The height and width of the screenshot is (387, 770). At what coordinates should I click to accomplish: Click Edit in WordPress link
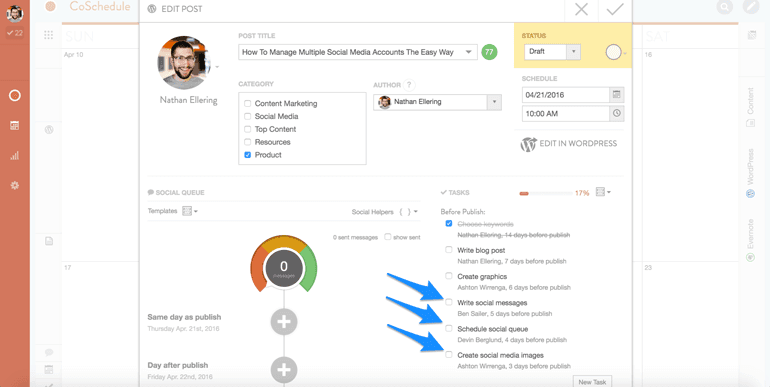coord(568,144)
